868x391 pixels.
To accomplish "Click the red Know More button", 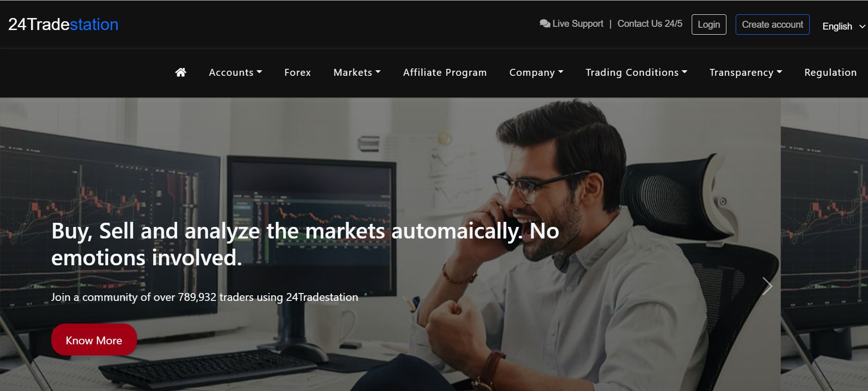I will (x=94, y=340).
